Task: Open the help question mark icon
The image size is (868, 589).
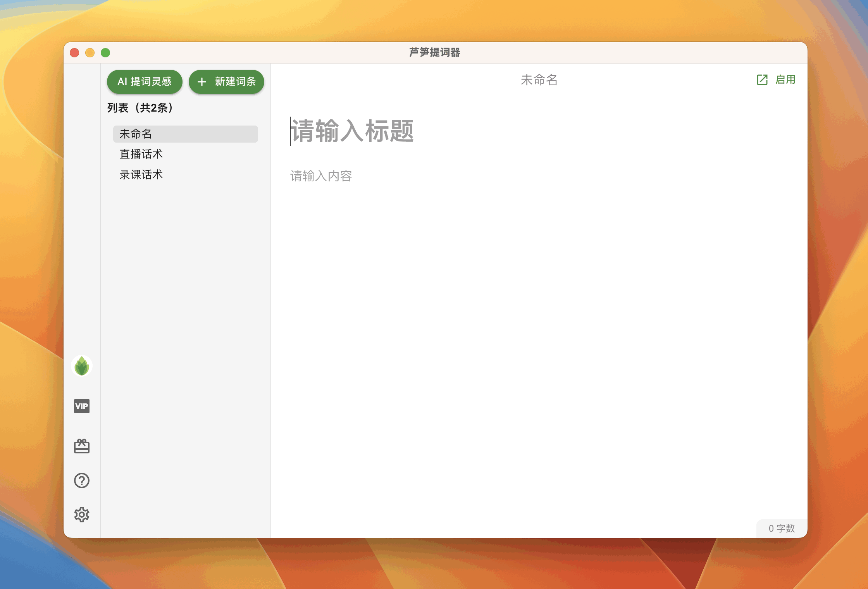Action: (x=82, y=480)
